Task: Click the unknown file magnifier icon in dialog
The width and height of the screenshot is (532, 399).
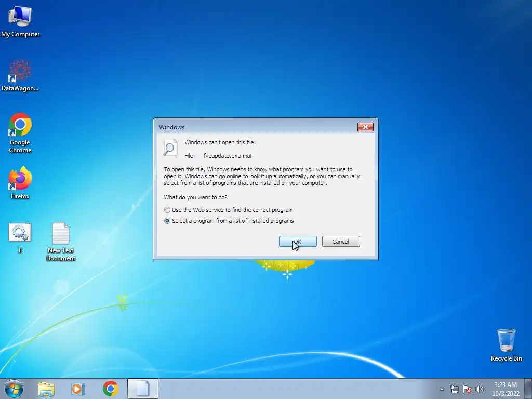Action: coord(170,148)
